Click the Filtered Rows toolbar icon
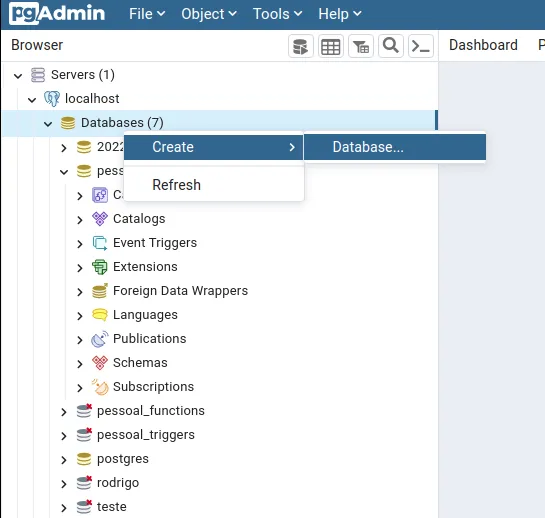The image size is (545, 518). pos(361,46)
